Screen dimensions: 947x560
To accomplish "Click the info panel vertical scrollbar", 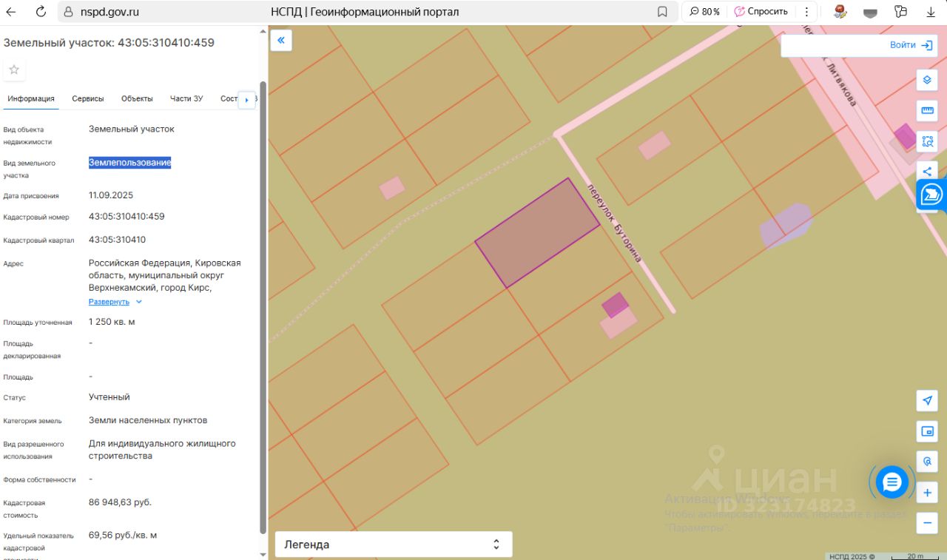I will pos(263,307).
